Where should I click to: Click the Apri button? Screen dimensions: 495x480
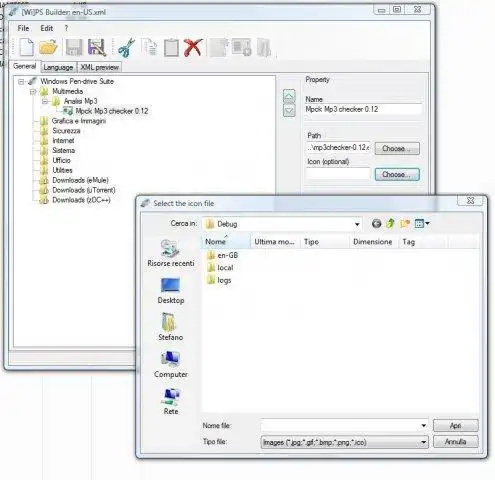click(455, 425)
